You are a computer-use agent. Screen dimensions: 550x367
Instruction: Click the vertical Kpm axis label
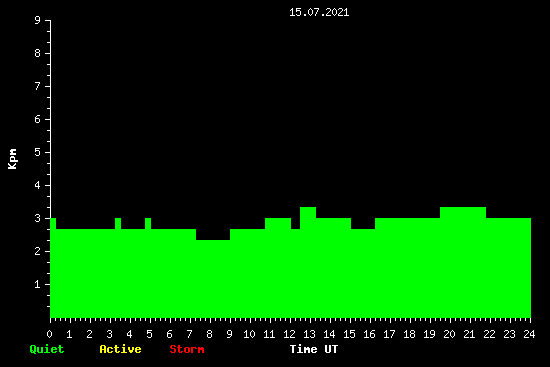pos(13,159)
